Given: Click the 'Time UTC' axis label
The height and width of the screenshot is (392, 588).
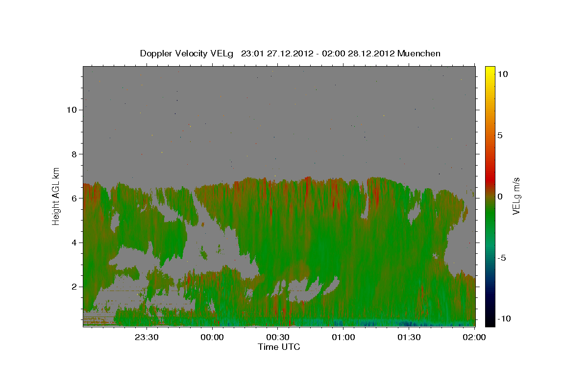Looking at the screenshot, I should tap(279, 347).
